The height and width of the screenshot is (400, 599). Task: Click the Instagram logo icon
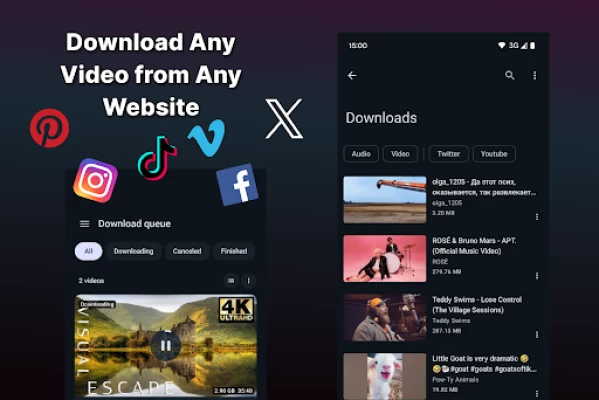click(96, 180)
